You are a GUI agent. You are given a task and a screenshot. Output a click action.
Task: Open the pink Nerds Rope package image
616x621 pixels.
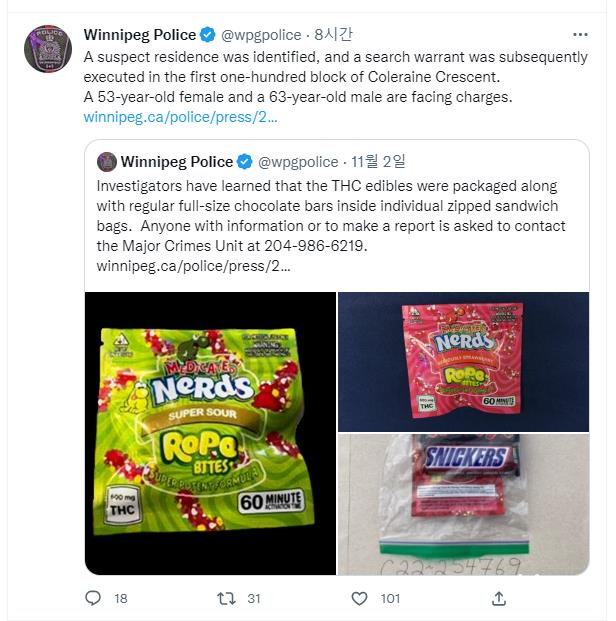463,362
